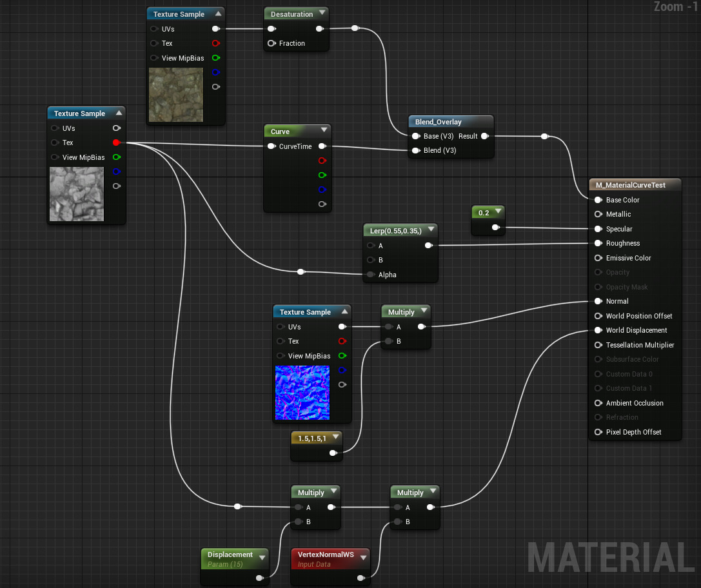This screenshot has width=701, height=588.
Task: Click the blue normal map preview thumbnail
Action: pyautogui.click(x=302, y=391)
